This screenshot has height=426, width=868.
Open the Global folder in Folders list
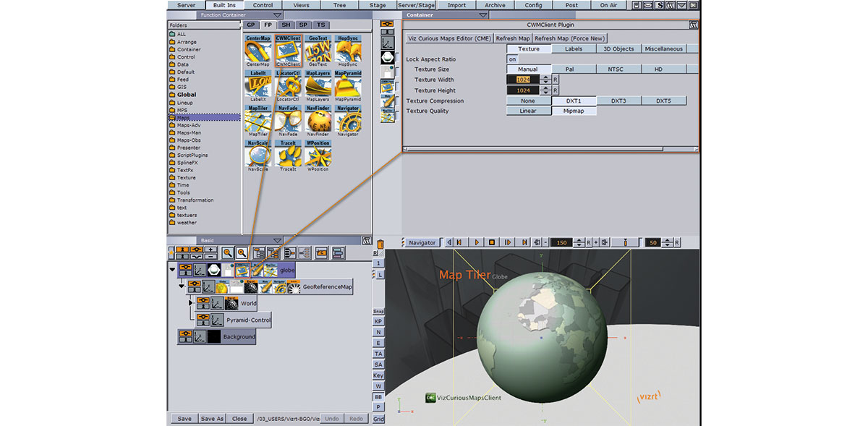(x=187, y=95)
